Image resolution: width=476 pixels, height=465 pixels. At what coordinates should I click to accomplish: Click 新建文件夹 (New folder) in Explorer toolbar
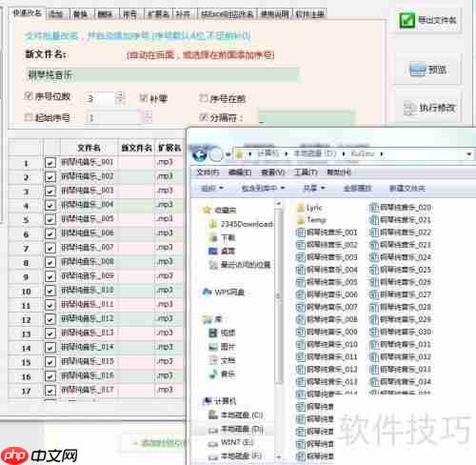pos(407,189)
